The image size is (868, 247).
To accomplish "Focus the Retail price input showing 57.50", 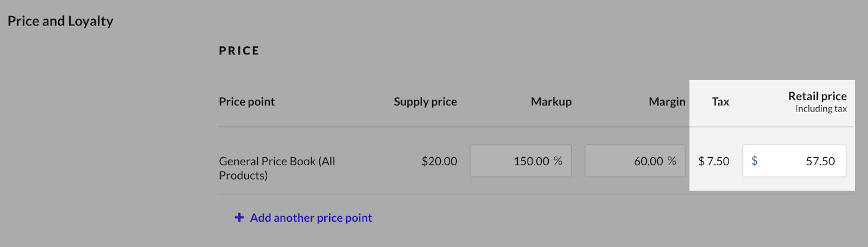I will pos(795,161).
